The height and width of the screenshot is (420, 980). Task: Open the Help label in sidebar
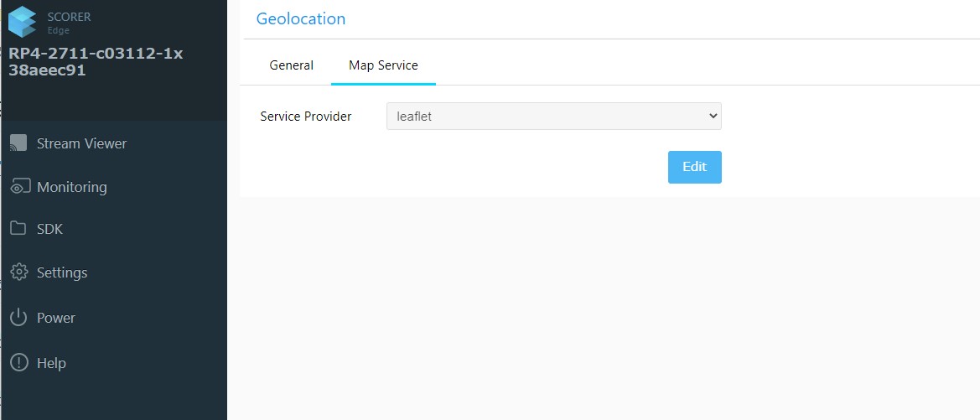pos(51,363)
